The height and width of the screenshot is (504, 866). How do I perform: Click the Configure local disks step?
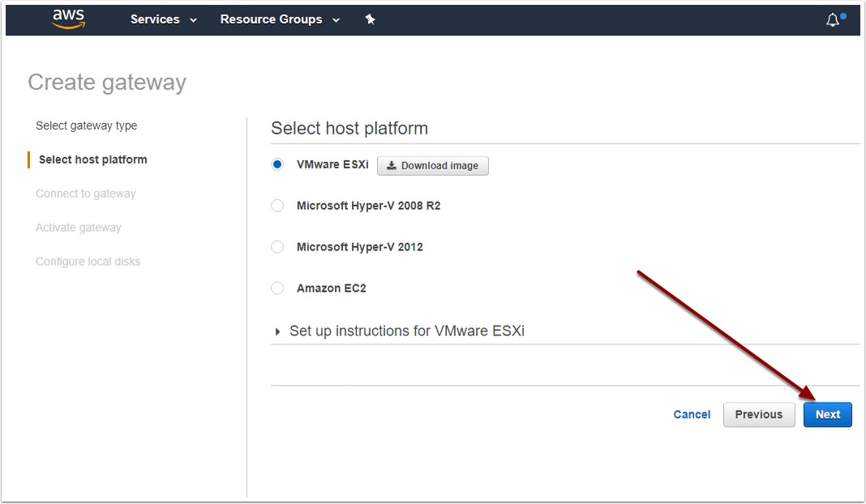[x=88, y=262]
